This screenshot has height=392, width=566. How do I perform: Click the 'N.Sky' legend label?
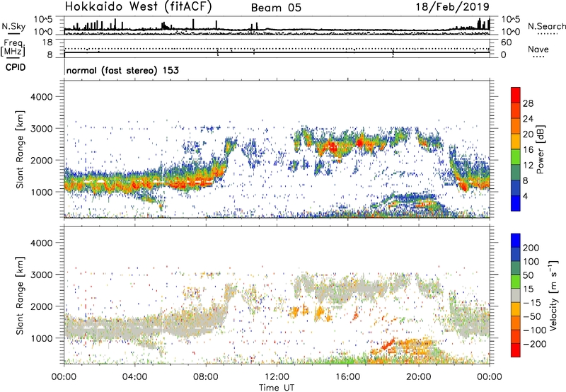[x=13, y=26]
